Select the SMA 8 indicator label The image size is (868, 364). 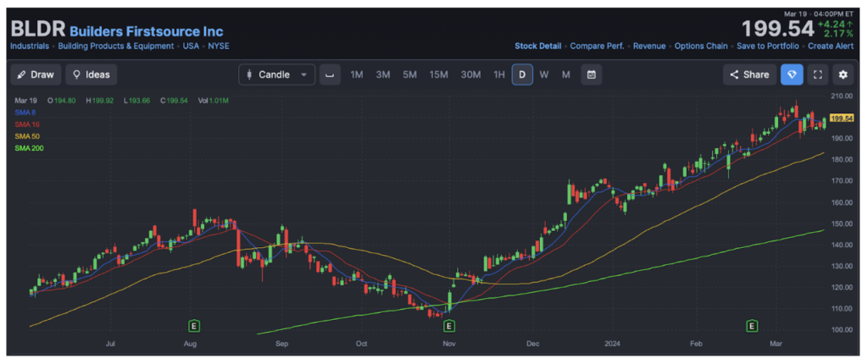[25, 113]
